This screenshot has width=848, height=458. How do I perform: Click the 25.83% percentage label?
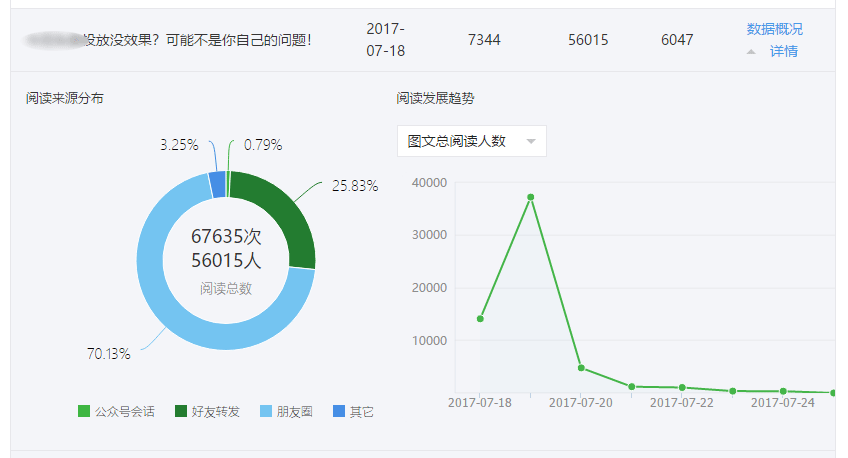[x=355, y=186]
